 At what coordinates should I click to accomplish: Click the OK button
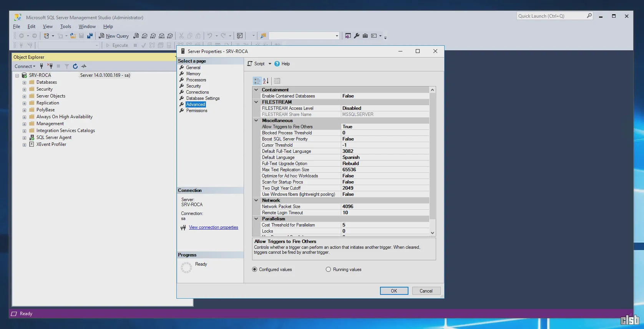394,291
